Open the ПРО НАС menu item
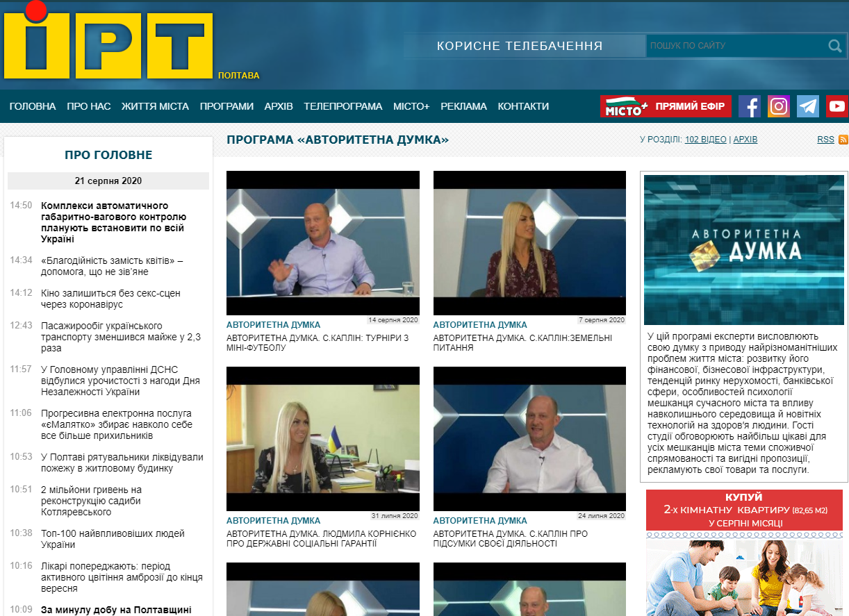 click(x=89, y=106)
